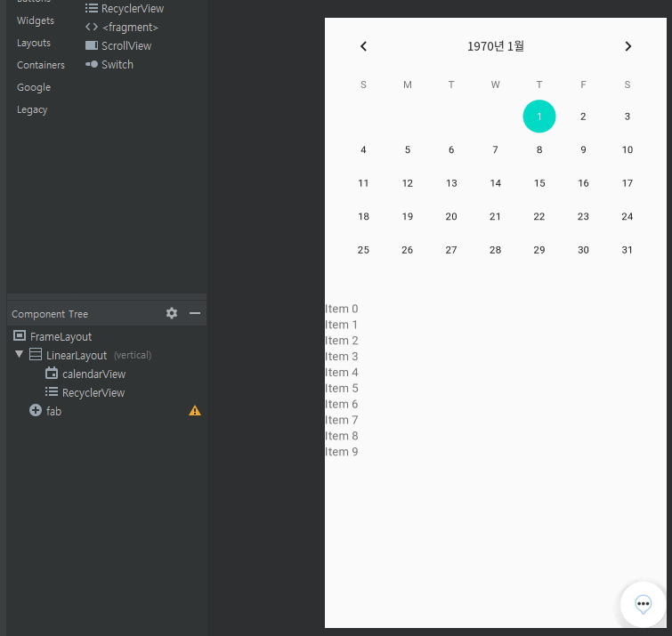Select the Google palette category
Image resolution: width=672 pixels, height=636 pixels.
pyautogui.click(x=34, y=87)
